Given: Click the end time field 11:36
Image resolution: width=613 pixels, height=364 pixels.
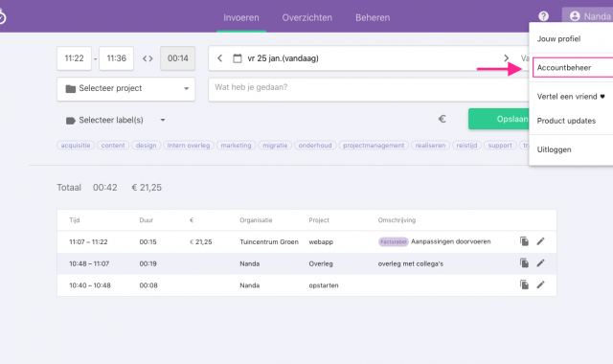Looking at the screenshot, I should pos(117,58).
